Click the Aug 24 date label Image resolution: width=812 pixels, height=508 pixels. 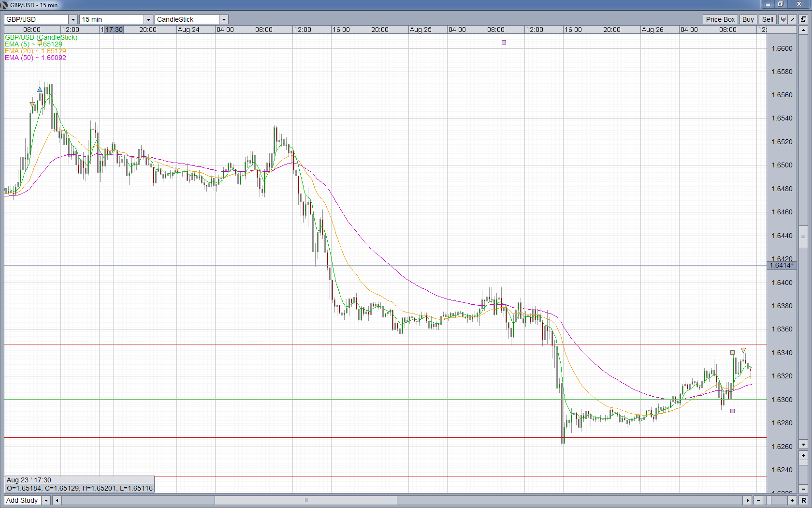pos(188,30)
